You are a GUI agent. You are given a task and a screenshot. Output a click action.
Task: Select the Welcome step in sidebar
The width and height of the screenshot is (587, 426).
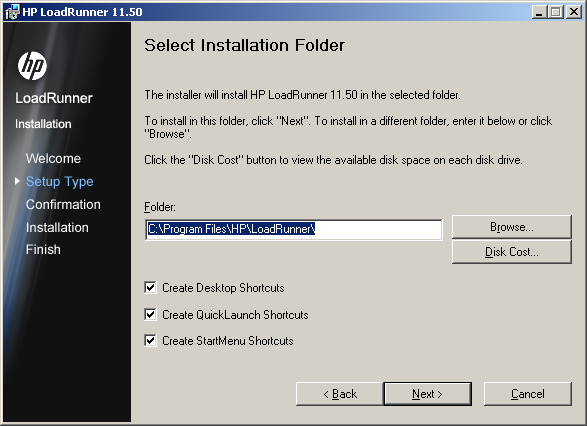coord(53,158)
